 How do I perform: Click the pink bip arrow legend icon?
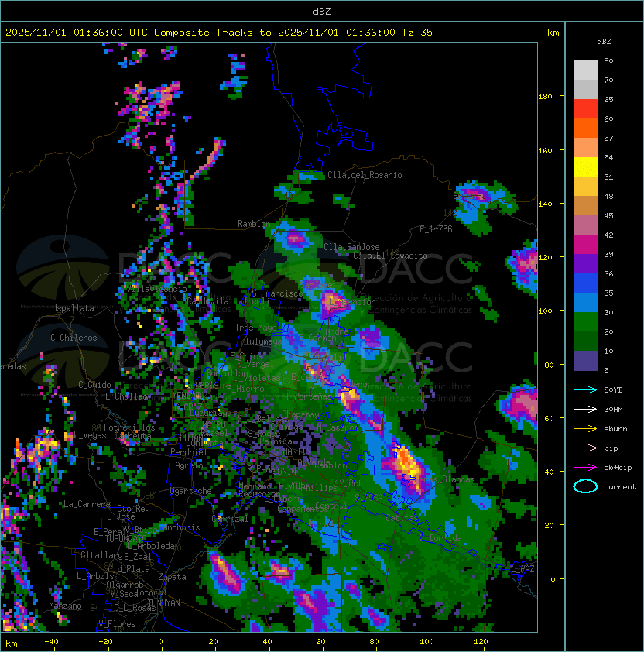point(585,448)
